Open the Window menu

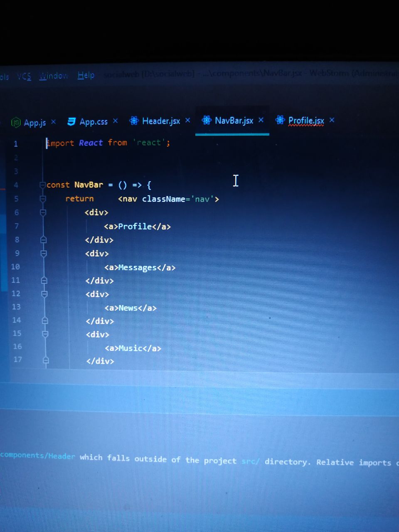pos(54,76)
